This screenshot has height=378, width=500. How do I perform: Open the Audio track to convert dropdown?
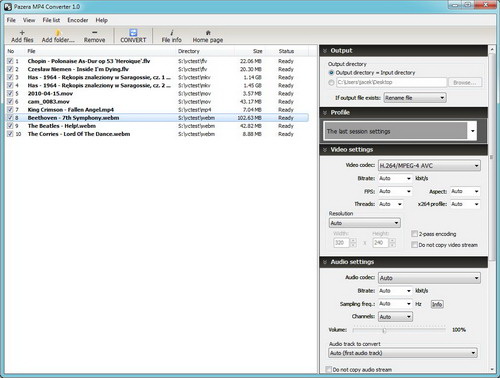click(x=403, y=353)
